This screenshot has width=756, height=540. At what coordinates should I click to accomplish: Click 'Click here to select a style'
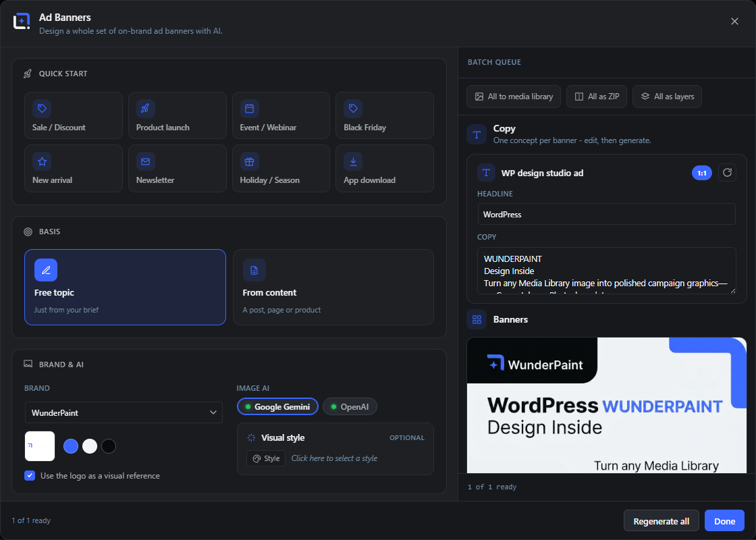[334, 458]
